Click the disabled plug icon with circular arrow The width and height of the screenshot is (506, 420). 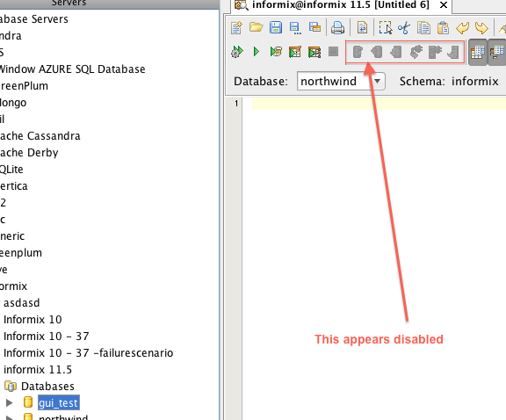[416, 52]
